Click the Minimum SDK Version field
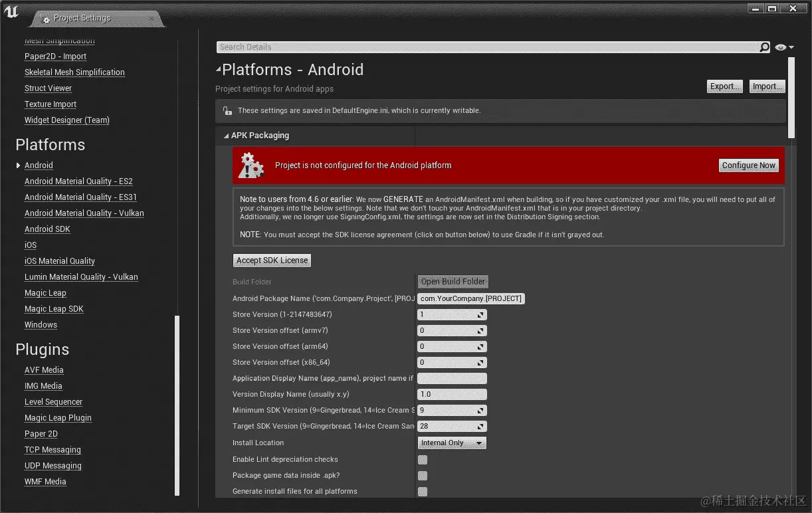The image size is (812, 513). click(452, 411)
